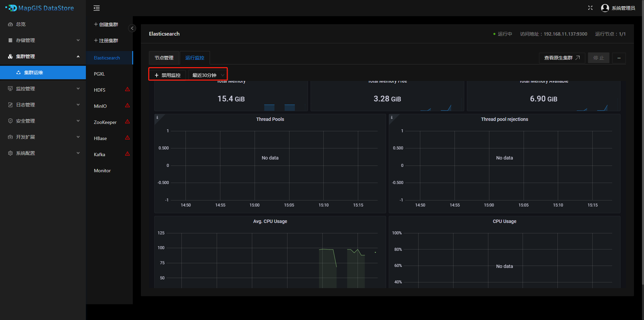
Task: Click the 集群管理 cluster icon
Action: click(10, 56)
